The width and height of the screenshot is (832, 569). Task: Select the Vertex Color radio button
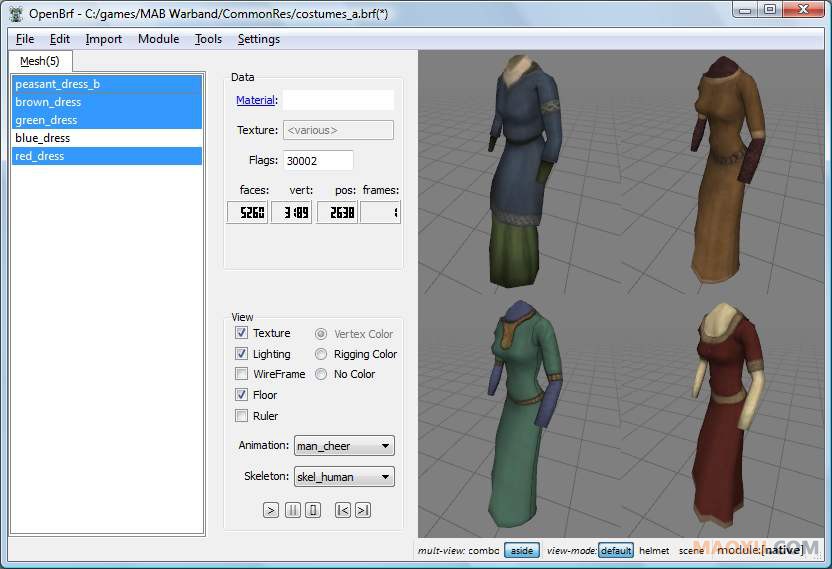click(x=320, y=334)
